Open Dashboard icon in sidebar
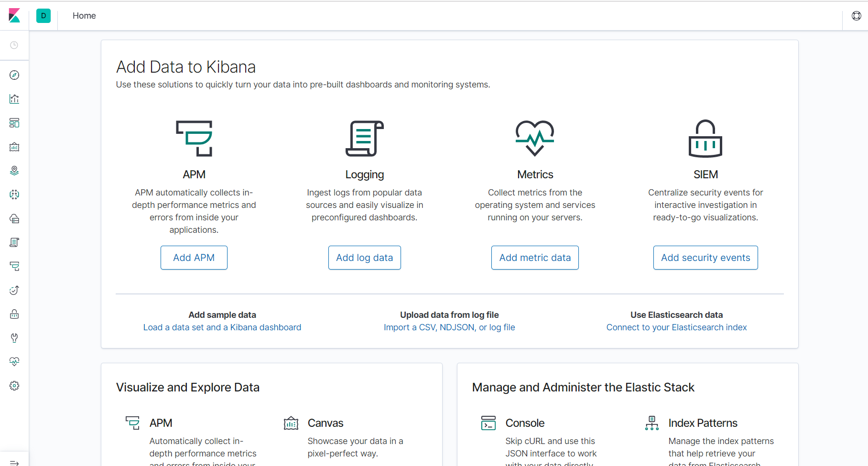Viewport: 868px width, 466px height. click(x=14, y=123)
